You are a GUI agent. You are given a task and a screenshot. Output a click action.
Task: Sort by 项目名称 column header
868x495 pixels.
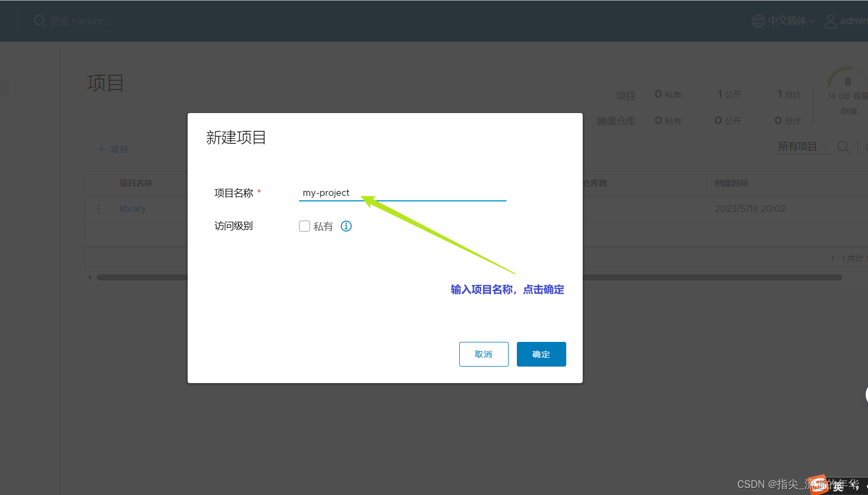tap(136, 183)
